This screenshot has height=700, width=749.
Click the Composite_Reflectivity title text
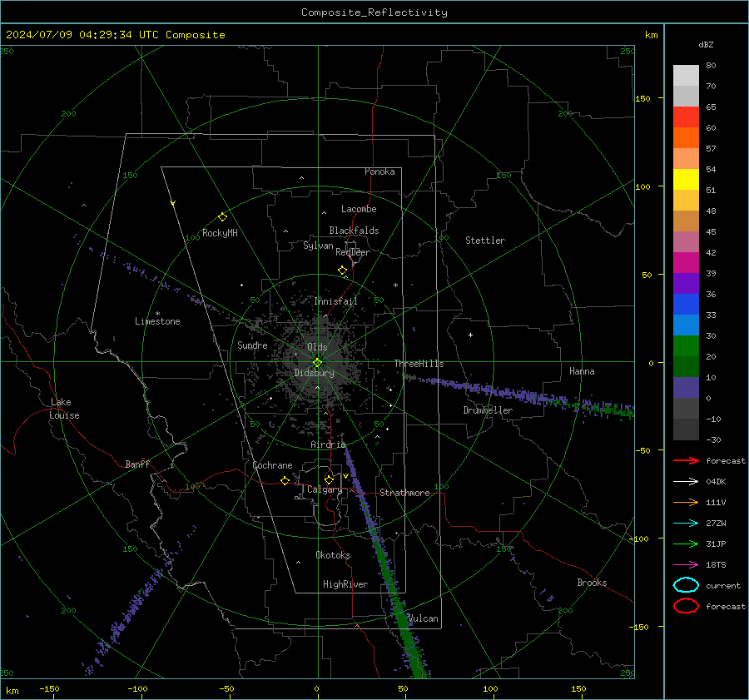tap(374, 12)
